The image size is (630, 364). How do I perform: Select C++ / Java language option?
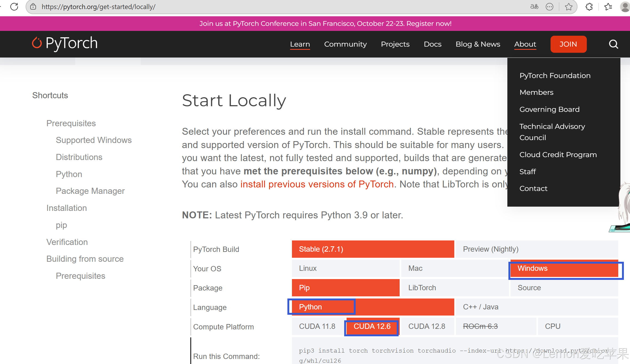click(x=537, y=307)
